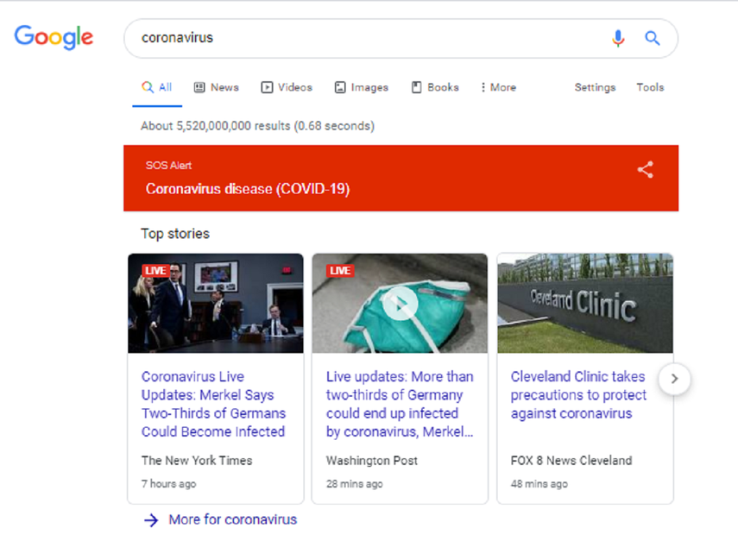The width and height of the screenshot is (738, 560).
Task: Open the More dropdown in search tabs
Action: tap(498, 87)
